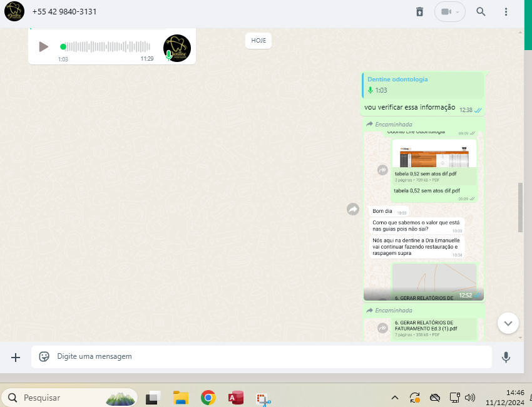Open the Dentine contact profile picture
532x407 pixels.
coord(14,11)
